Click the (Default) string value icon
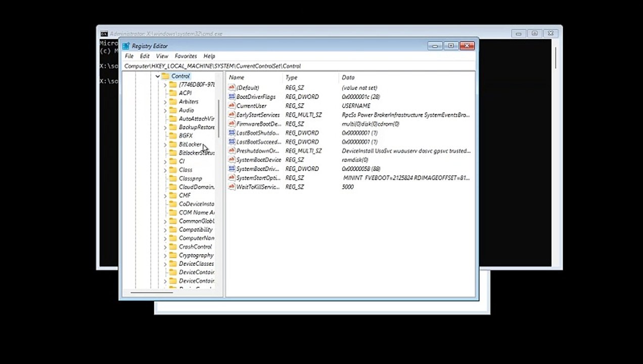The width and height of the screenshot is (643, 364). (232, 88)
